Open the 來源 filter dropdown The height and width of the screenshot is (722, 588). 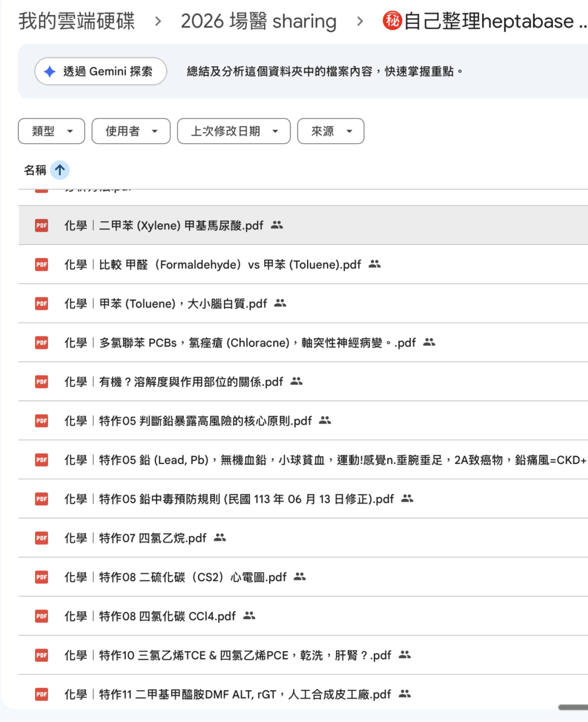(330, 131)
